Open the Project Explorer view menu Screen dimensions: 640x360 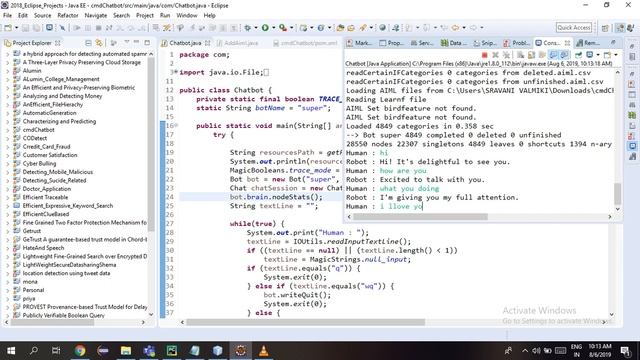[x=127, y=42]
